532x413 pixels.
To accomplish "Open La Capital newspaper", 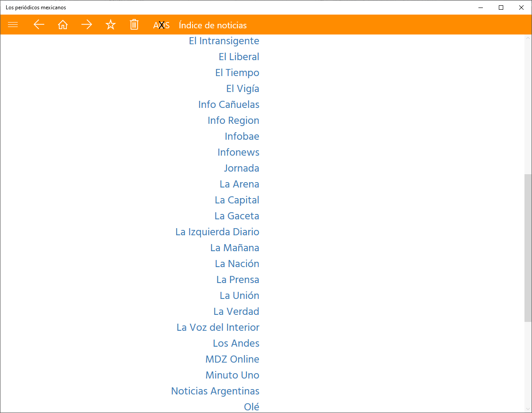I will coord(237,200).
